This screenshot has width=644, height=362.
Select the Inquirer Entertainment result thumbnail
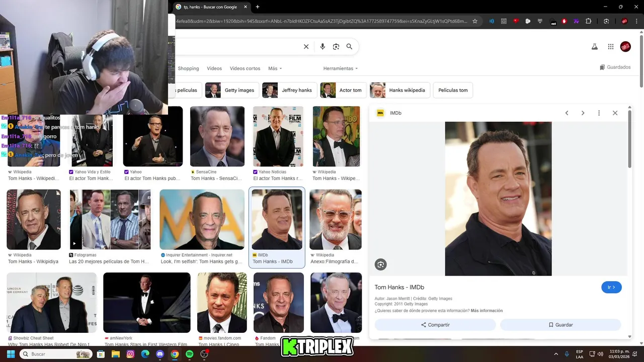pyautogui.click(x=202, y=220)
